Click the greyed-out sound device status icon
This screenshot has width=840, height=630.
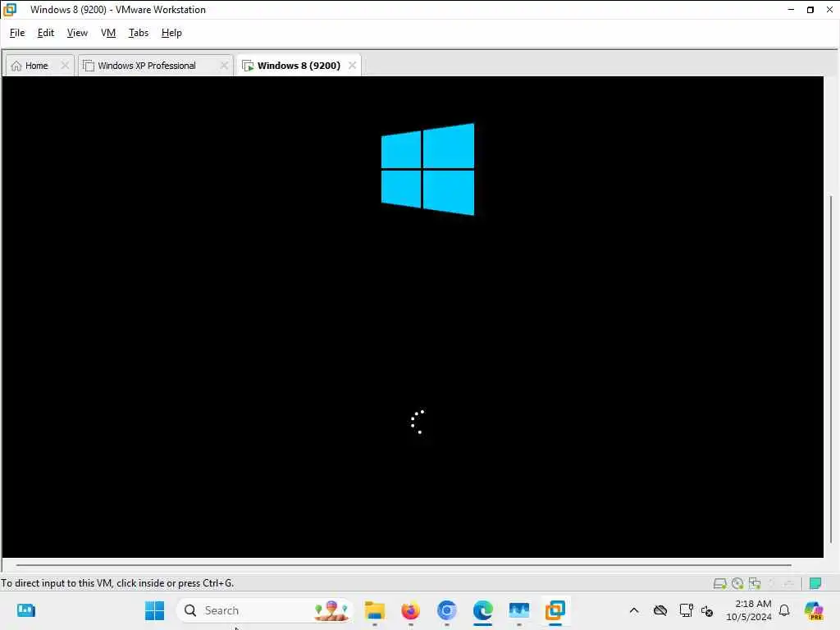(772, 583)
